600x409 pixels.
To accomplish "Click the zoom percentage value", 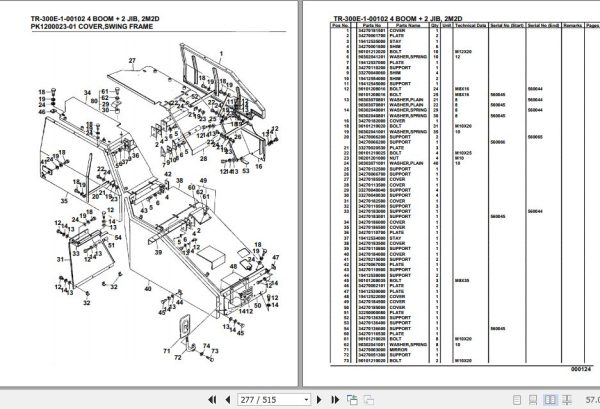I will 593,400.
